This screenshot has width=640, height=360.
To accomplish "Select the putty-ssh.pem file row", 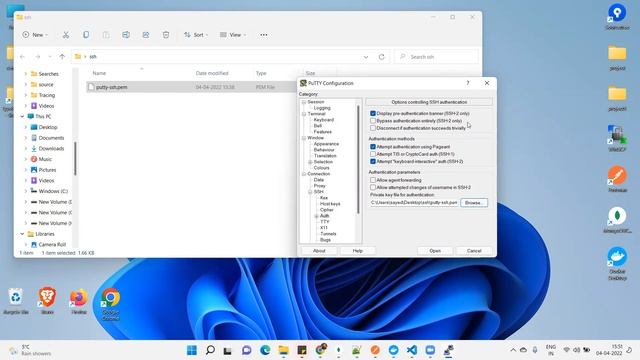I will coord(192,87).
